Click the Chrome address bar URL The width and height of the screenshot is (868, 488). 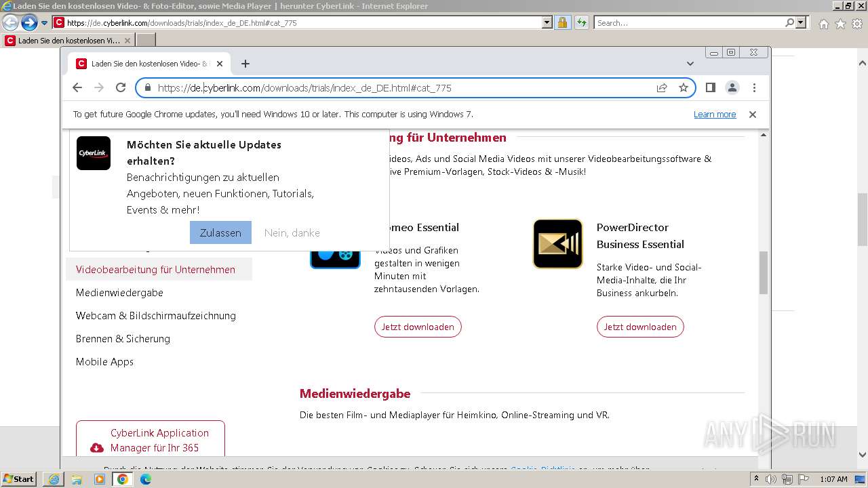pos(304,87)
